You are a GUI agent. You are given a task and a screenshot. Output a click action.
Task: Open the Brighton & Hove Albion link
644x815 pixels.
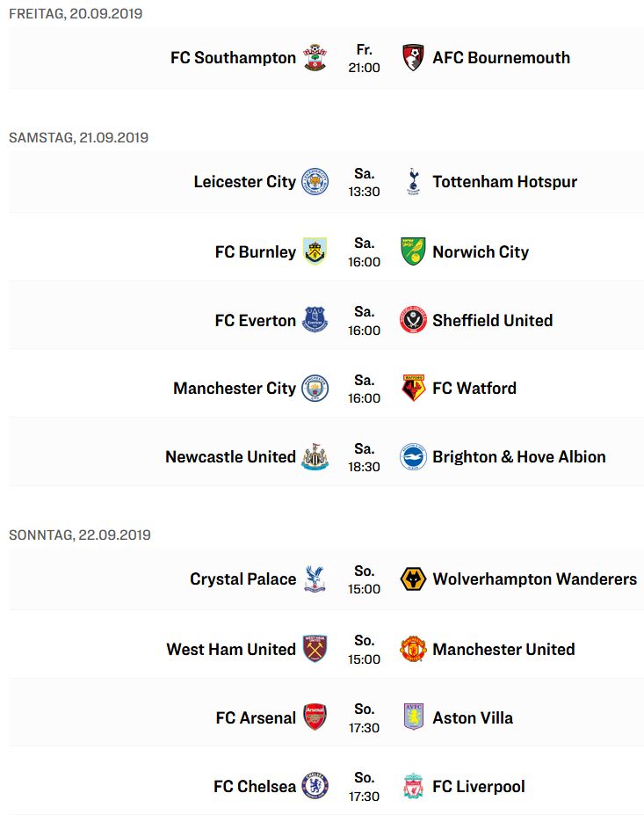(x=519, y=457)
